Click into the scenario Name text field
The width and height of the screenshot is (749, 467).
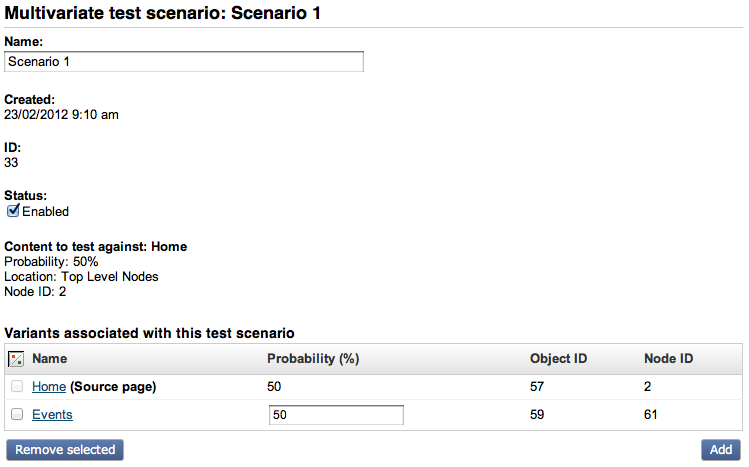coord(184,62)
